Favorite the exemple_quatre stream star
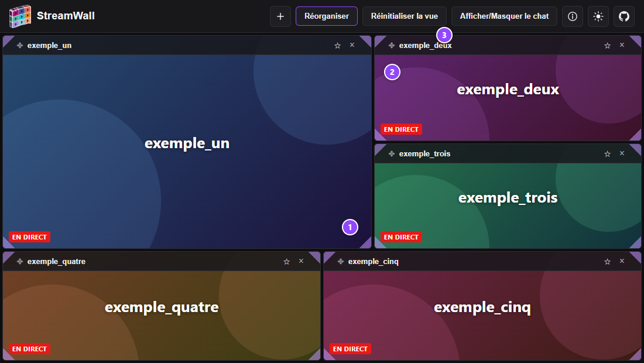Image resolution: width=644 pixels, height=363 pixels. [286, 262]
